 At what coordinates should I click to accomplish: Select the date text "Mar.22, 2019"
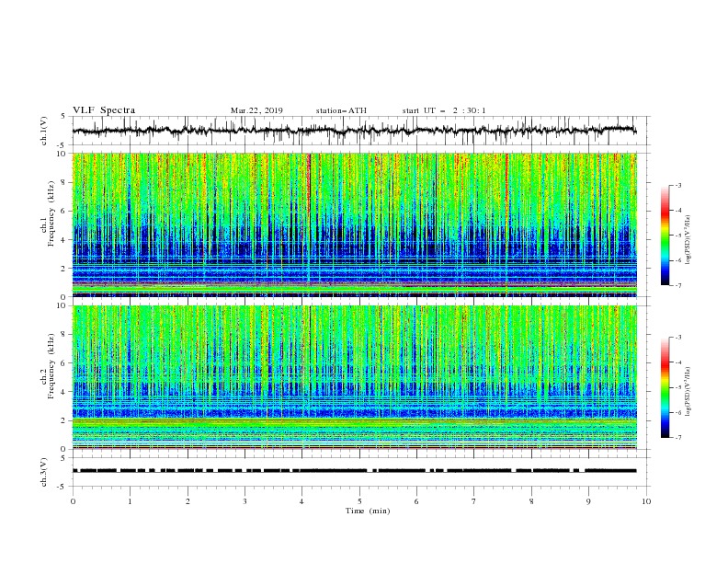256,110
